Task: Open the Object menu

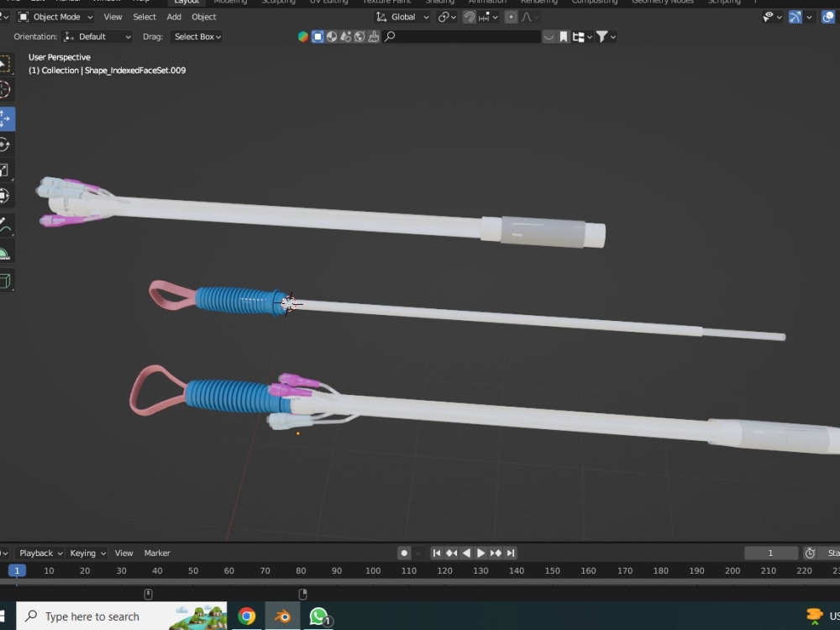Action: (x=204, y=17)
